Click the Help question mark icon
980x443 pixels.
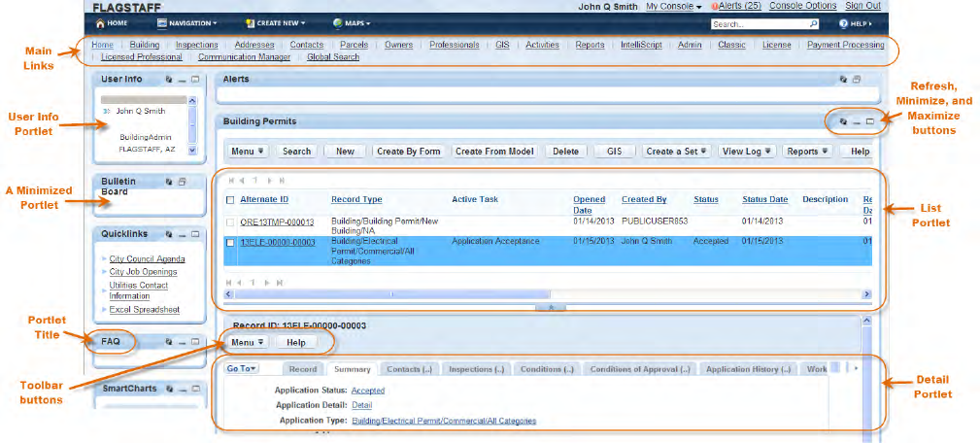tap(843, 23)
